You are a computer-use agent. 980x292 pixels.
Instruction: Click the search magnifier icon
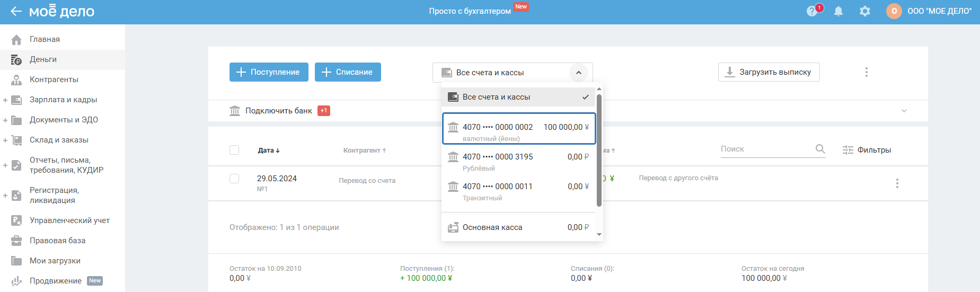(x=820, y=149)
